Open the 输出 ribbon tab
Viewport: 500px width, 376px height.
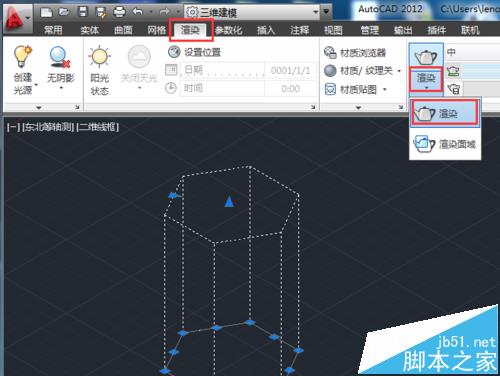[x=403, y=30]
